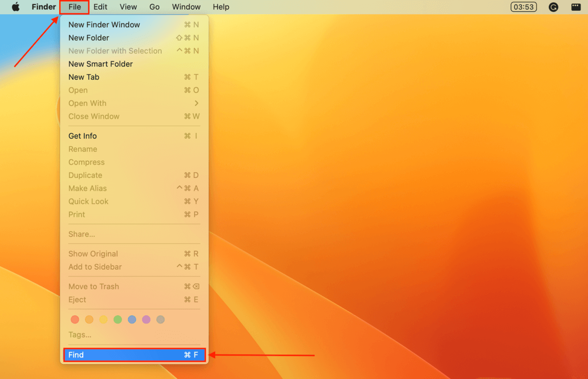Select the purple tag color dot
588x379 pixels.
(146, 320)
